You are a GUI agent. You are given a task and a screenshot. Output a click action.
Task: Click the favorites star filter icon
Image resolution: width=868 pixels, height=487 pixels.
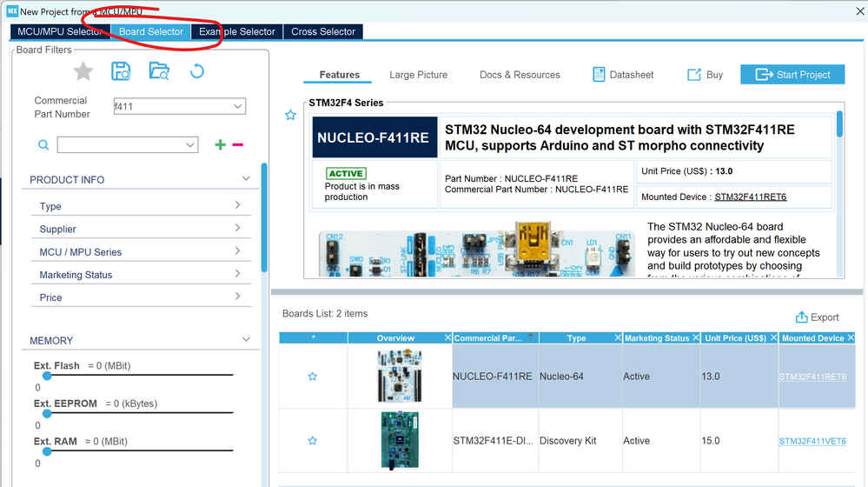(x=83, y=71)
